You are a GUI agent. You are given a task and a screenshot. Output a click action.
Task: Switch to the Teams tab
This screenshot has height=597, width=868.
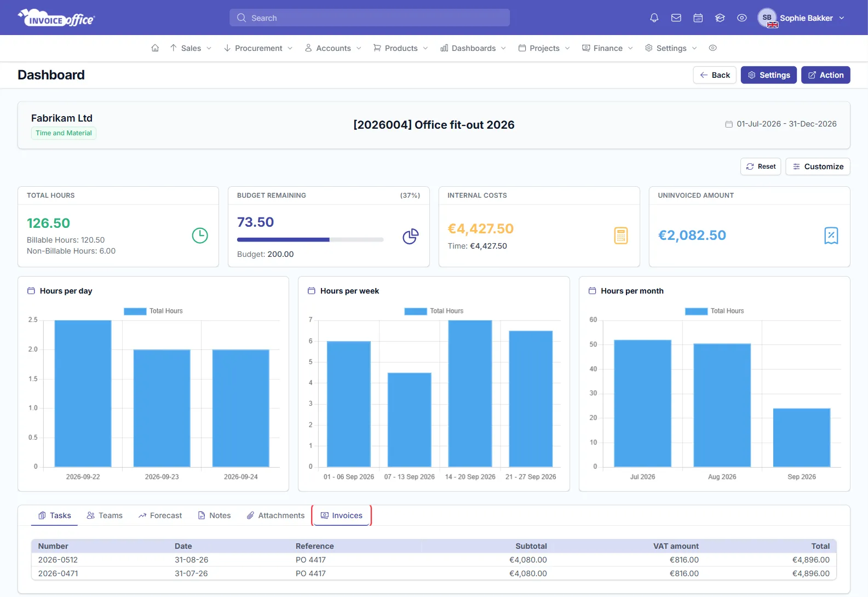coord(105,515)
